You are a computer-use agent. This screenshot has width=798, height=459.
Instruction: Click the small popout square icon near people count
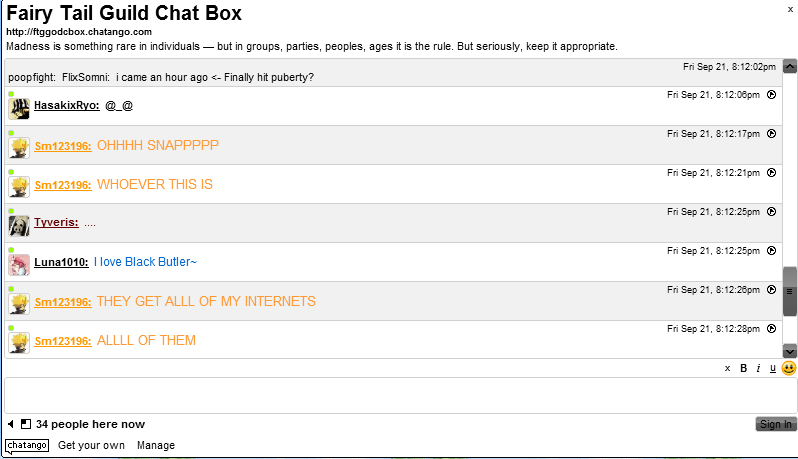[26, 424]
